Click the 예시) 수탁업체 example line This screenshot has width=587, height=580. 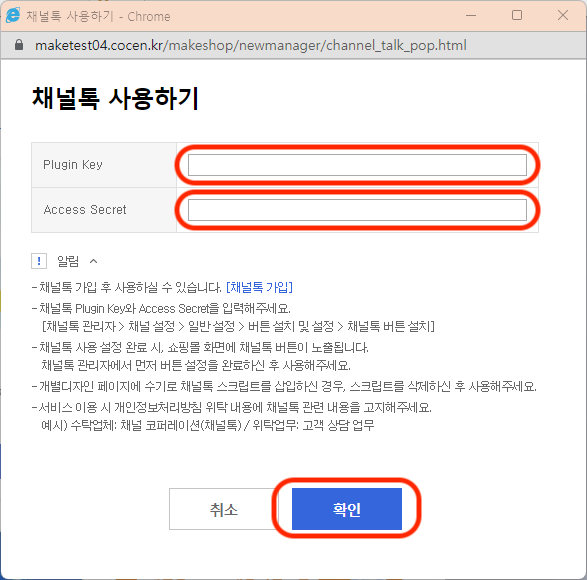[x=207, y=425]
